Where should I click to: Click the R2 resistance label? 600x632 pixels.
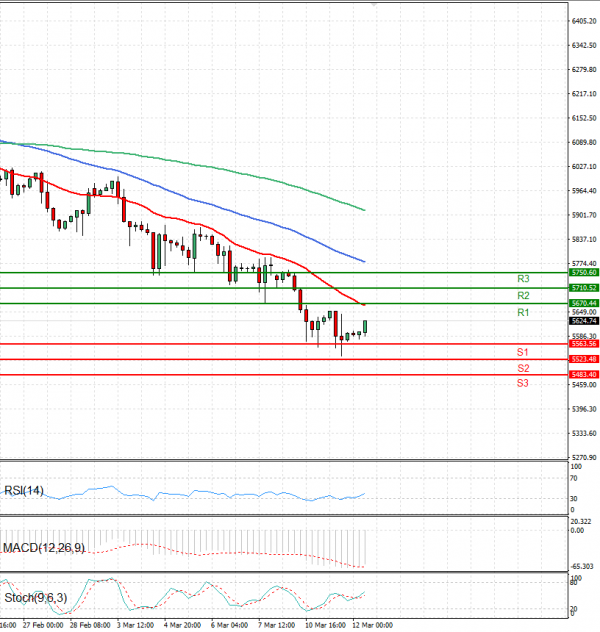523,296
